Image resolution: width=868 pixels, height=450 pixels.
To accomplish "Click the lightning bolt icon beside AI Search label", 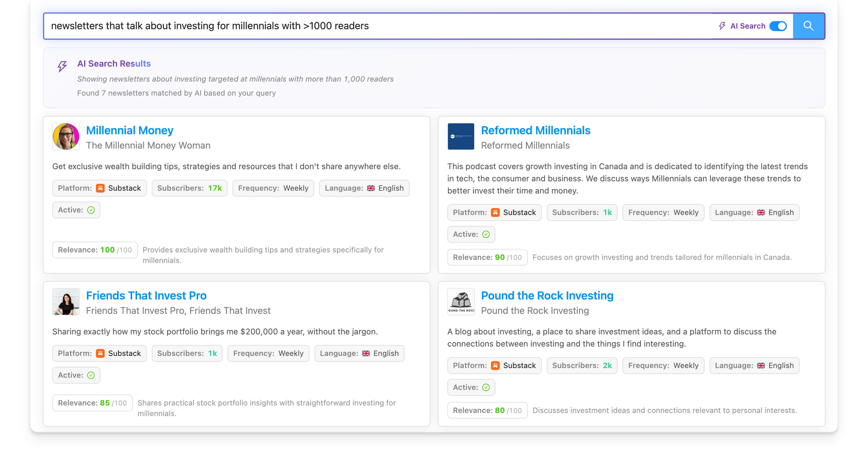I will point(721,26).
